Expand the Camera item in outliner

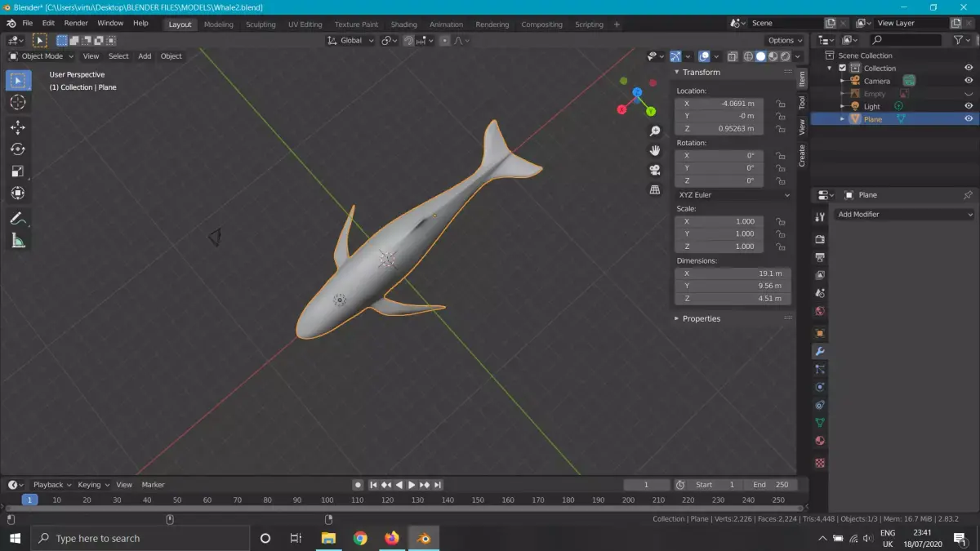click(x=842, y=81)
